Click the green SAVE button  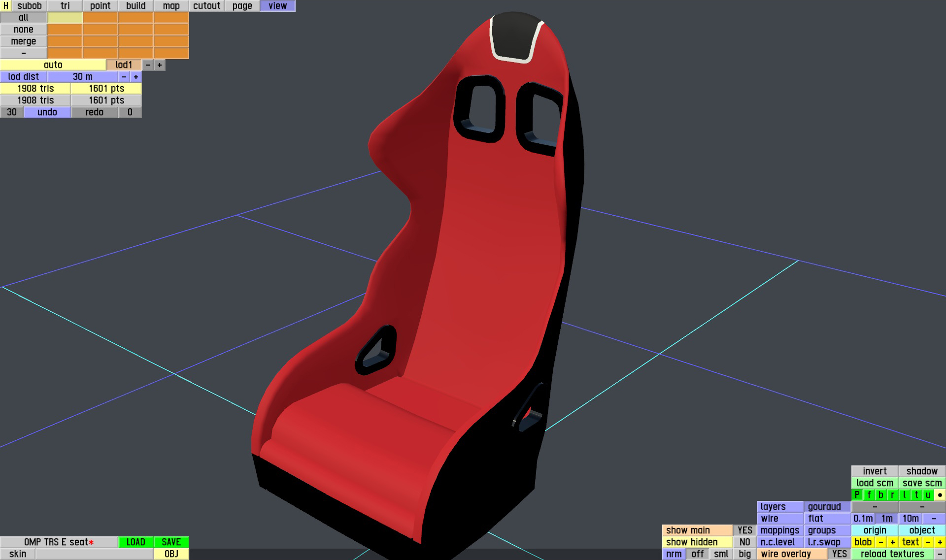pyautogui.click(x=171, y=542)
